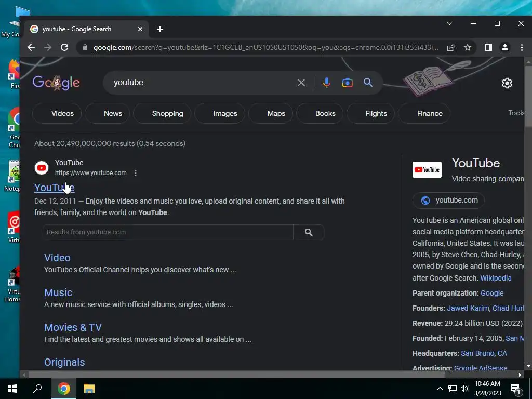This screenshot has height=399, width=532.
Task: Clear the search box with the X icon
Action: [x=301, y=83]
